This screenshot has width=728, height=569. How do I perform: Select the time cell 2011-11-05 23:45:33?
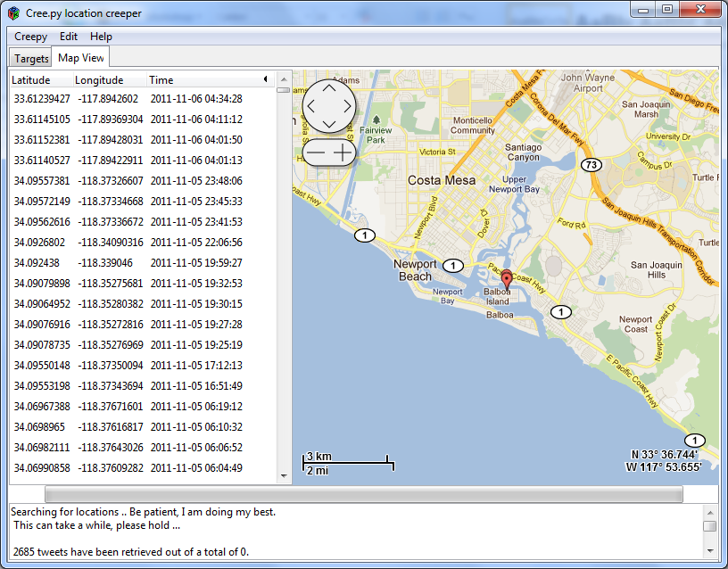coord(196,201)
